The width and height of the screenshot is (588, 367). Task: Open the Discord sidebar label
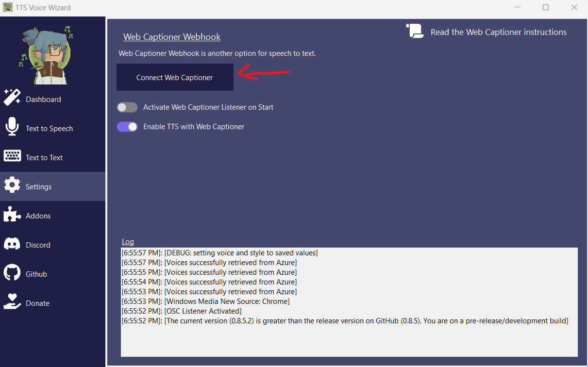(38, 245)
